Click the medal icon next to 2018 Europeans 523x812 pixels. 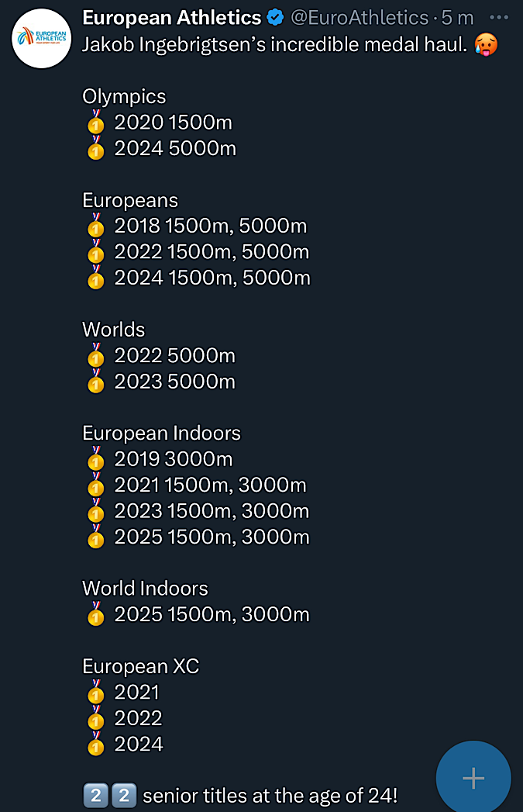(x=96, y=226)
